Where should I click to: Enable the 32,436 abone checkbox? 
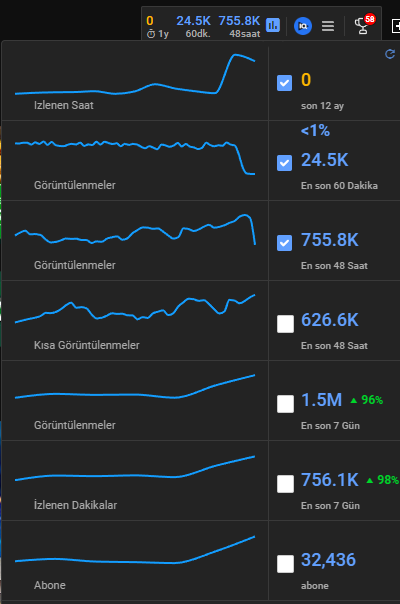coord(286,564)
